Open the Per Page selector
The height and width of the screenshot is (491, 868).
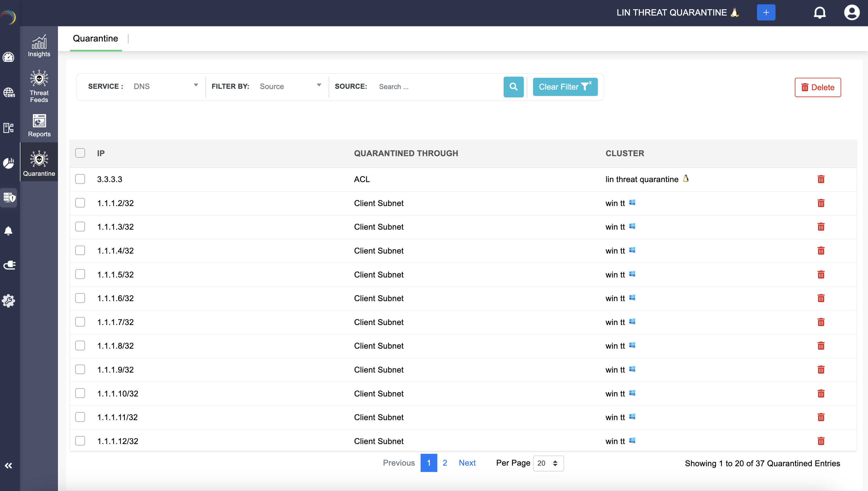(548, 463)
